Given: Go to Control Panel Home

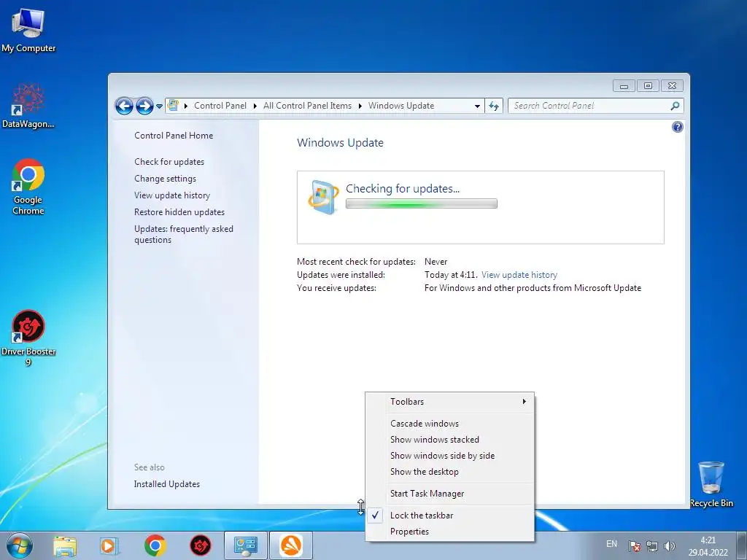Looking at the screenshot, I should click(174, 135).
